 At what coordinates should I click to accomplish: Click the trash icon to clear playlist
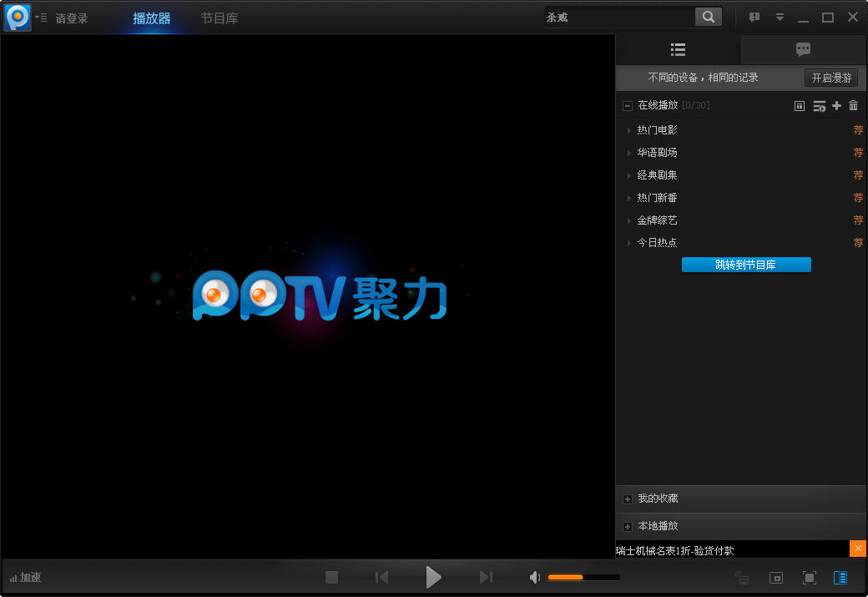853,105
